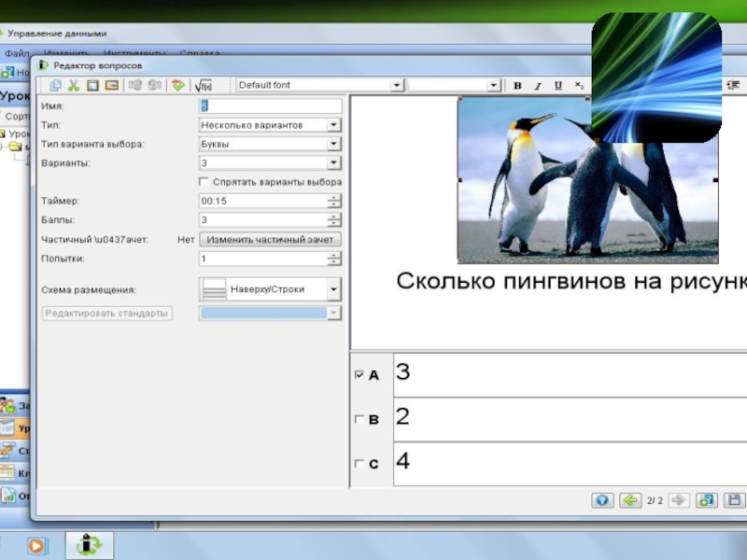Toggle Bold text formatting

click(517, 86)
